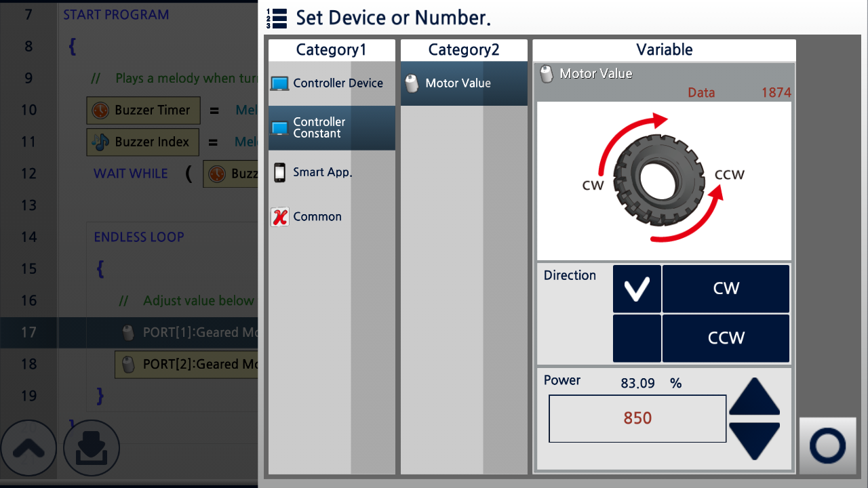Select the ENDLESS LOOP code line

point(139,237)
